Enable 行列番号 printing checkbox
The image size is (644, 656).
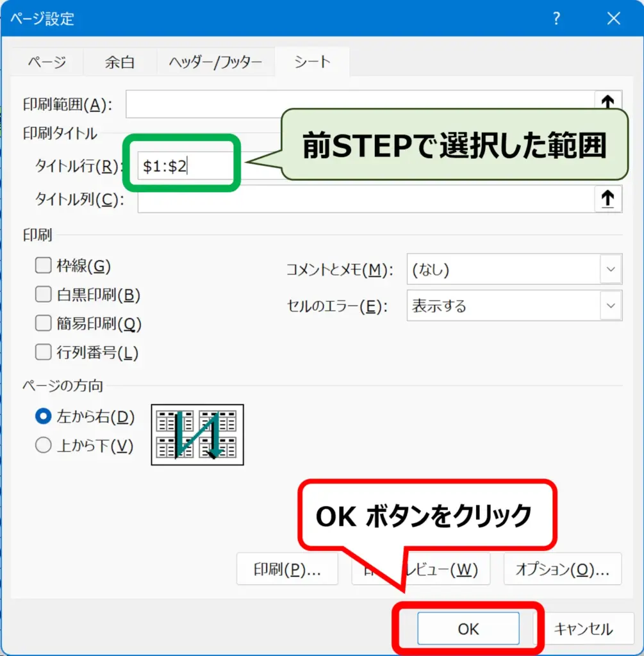[x=43, y=352]
